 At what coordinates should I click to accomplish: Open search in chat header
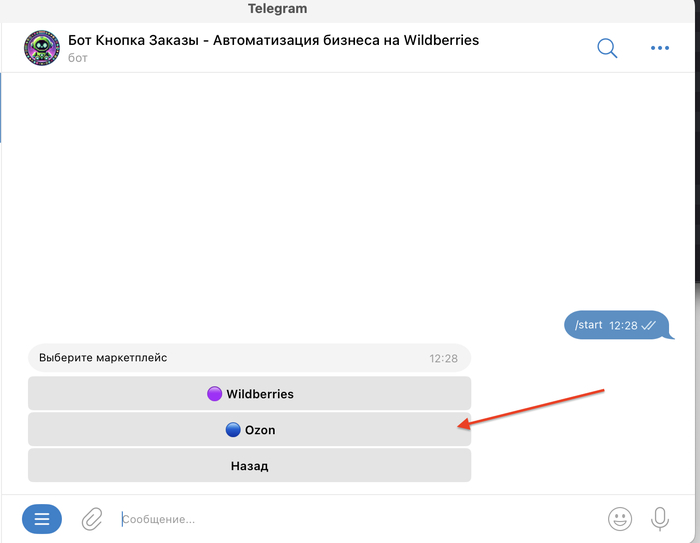(x=607, y=48)
